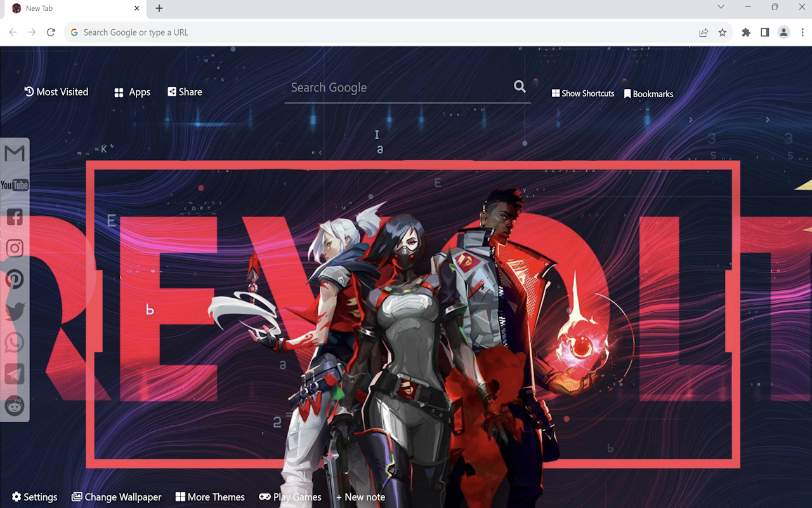The height and width of the screenshot is (508, 812).
Task: Click Change Wallpaper
Action: [x=116, y=497]
